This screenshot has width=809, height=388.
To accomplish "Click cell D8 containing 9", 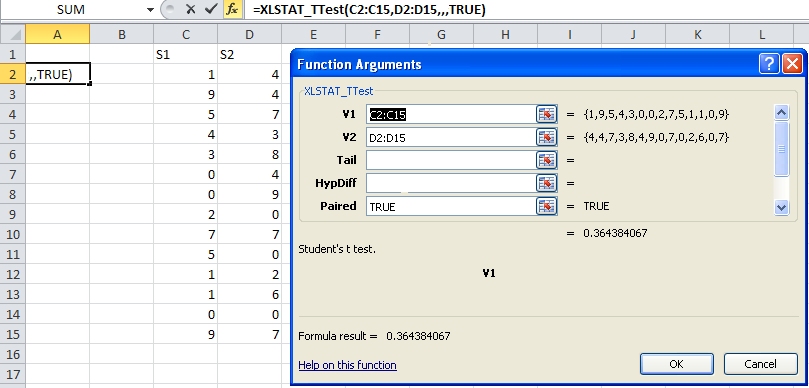I will (249, 194).
